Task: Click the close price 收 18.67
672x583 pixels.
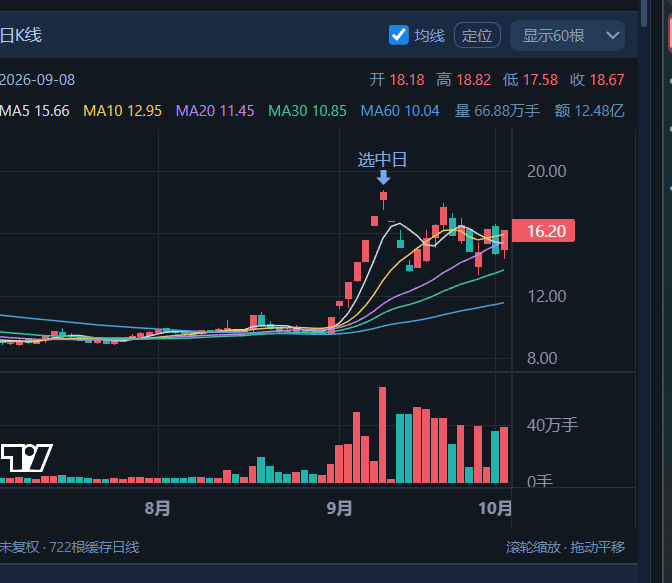Action: click(597, 80)
